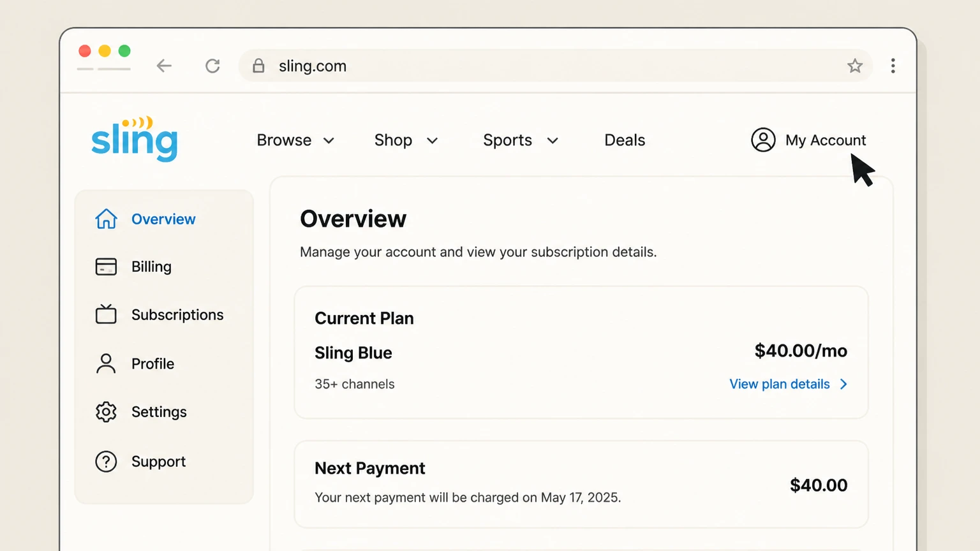Go back with browser back arrow
The height and width of the screenshot is (551, 980).
click(x=164, y=66)
